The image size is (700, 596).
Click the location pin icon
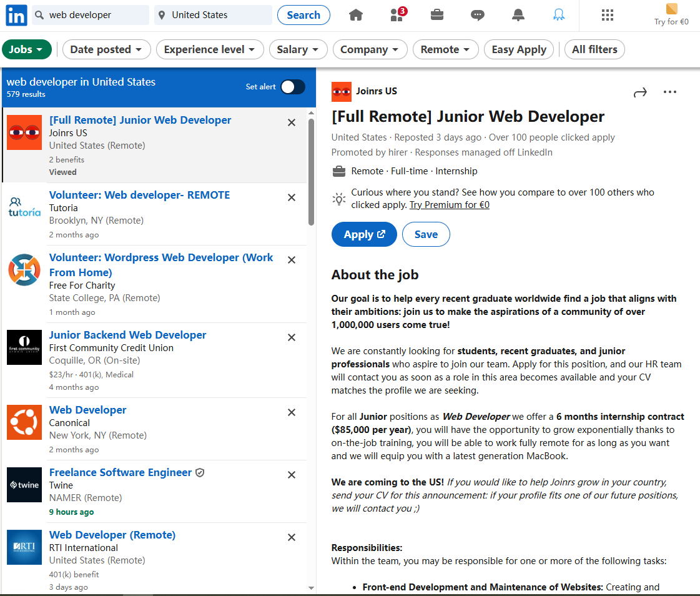click(x=162, y=15)
